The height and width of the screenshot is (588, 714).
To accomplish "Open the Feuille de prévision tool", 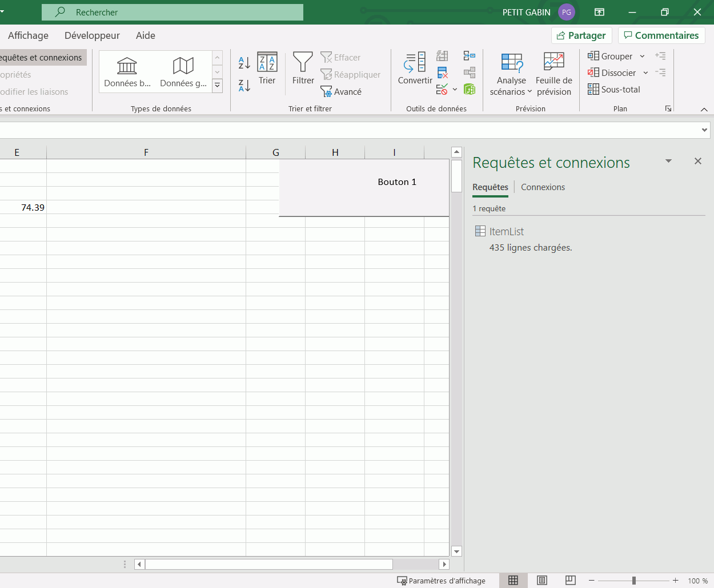I will tap(553, 74).
